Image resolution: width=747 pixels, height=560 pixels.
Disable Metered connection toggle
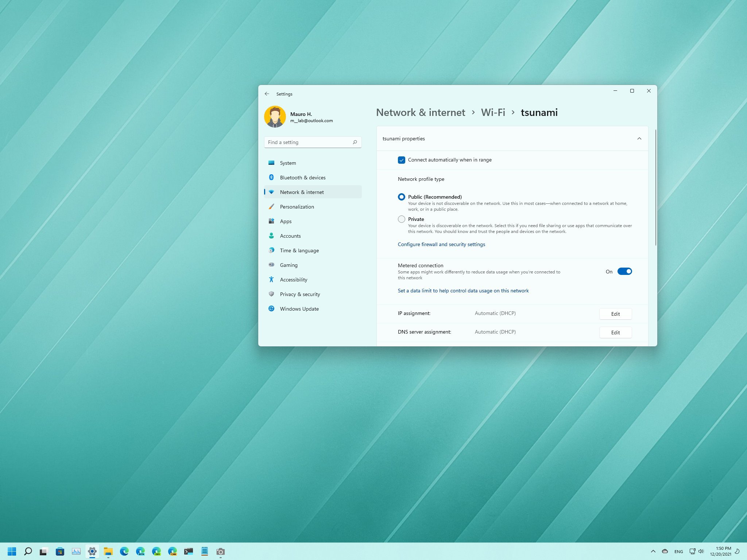click(x=625, y=271)
